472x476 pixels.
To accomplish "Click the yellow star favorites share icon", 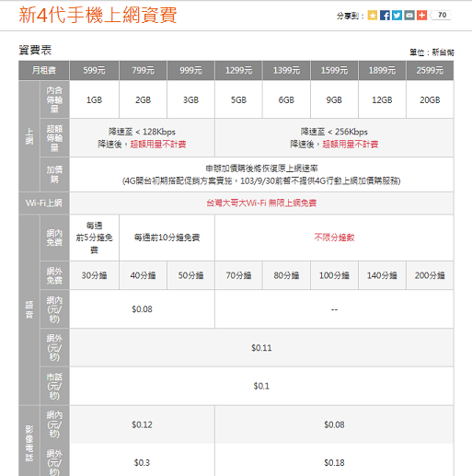I will tap(373, 15).
